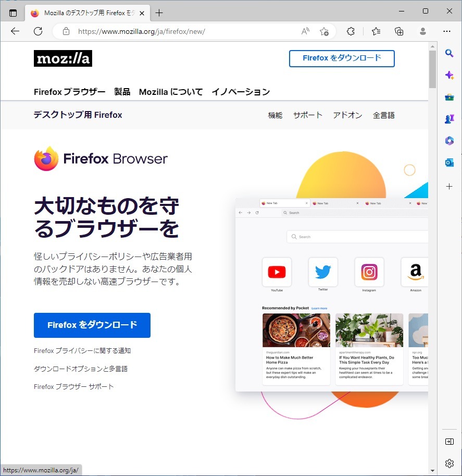
Task: Open the sidebar Outlook icon
Action: 449,163
